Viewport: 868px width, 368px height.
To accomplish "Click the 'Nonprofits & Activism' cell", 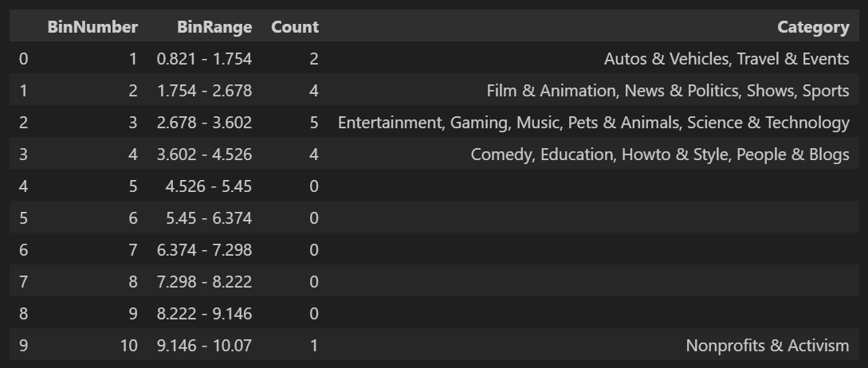I will [767, 346].
